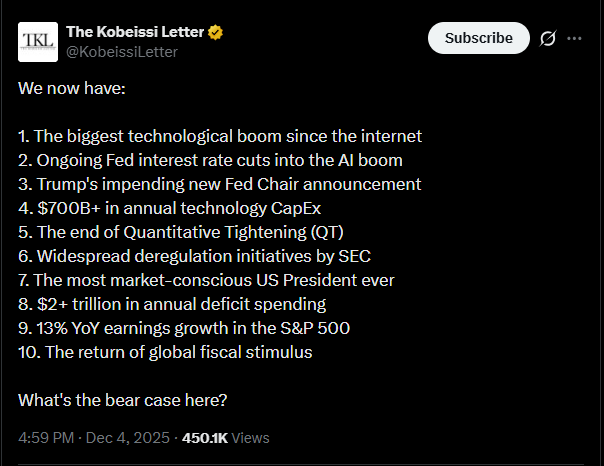Click the line about biggest technological boom
604x466 pixels.
tap(220, 136)
